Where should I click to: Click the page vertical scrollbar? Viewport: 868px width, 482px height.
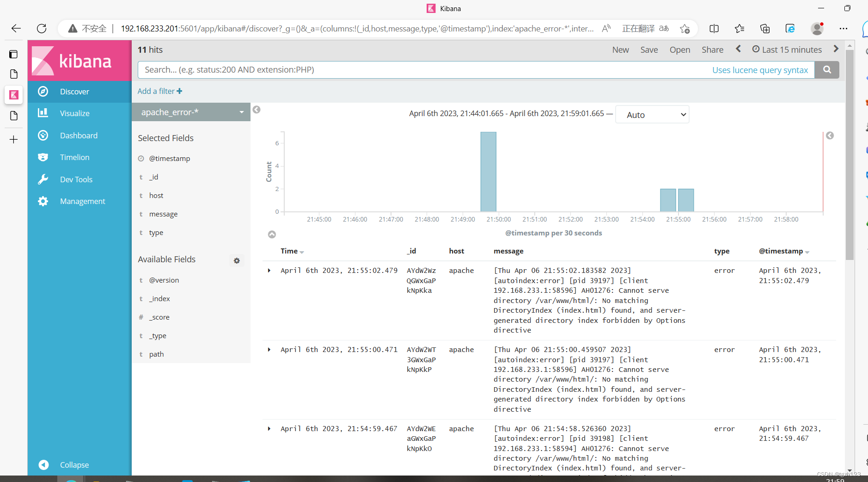coord(850,154)
